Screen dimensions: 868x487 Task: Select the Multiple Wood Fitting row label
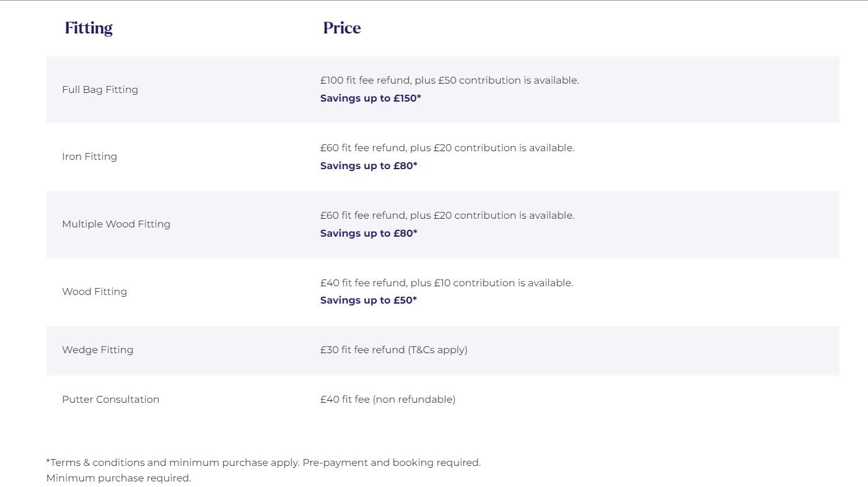(x=116, y=224)
